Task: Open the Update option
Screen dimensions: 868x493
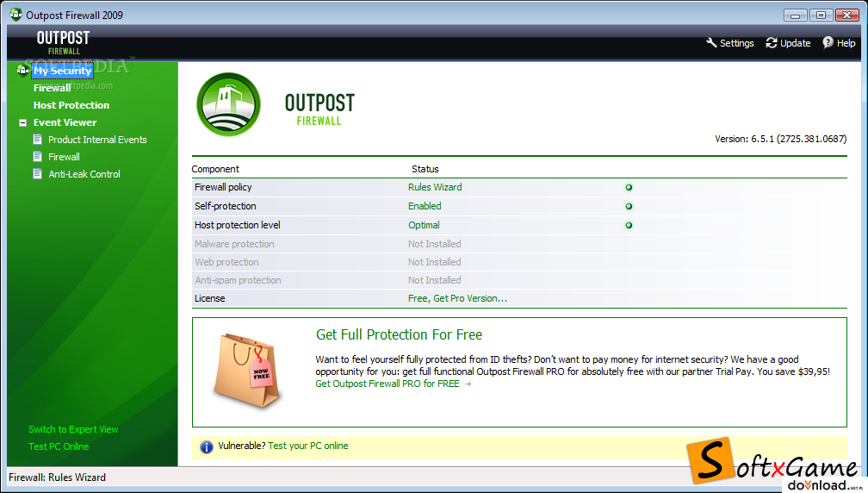Action: pyautogui.click(x=795, y=43)
